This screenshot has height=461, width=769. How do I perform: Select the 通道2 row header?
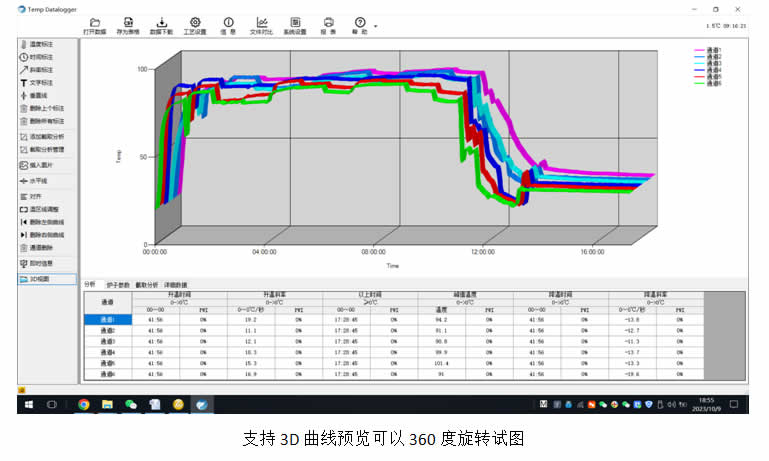click(108, 331)
